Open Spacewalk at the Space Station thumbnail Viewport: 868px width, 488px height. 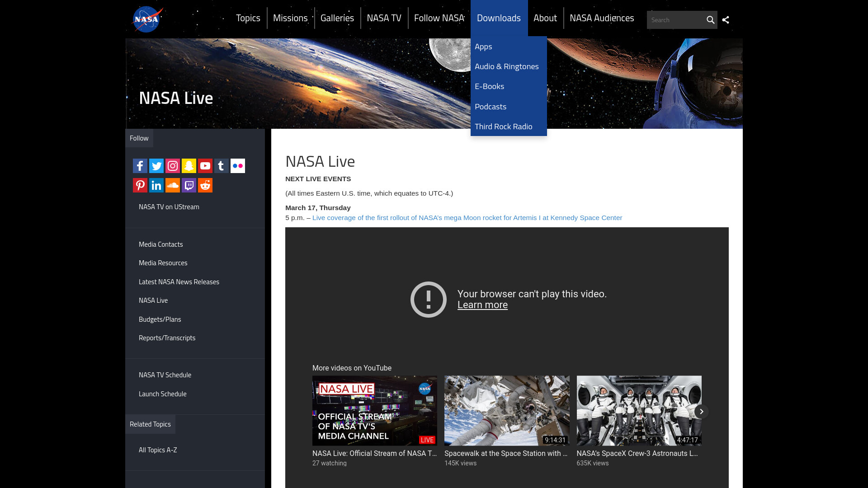(x=507, y=411)
